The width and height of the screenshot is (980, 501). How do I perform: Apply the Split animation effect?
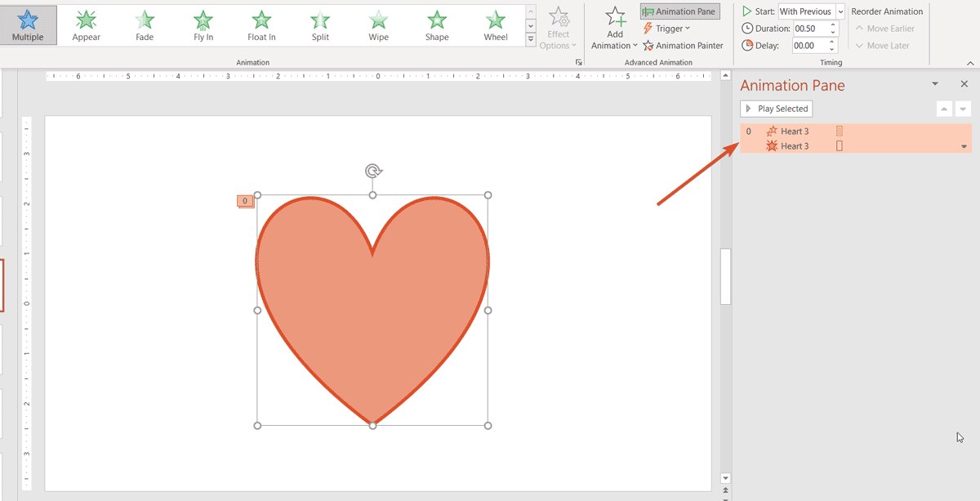tap(320, 25)
